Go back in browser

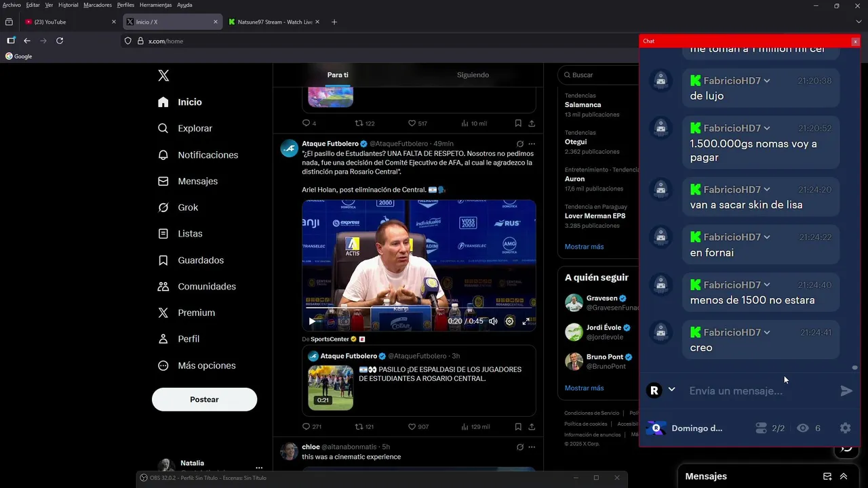(x=27, y=41)
